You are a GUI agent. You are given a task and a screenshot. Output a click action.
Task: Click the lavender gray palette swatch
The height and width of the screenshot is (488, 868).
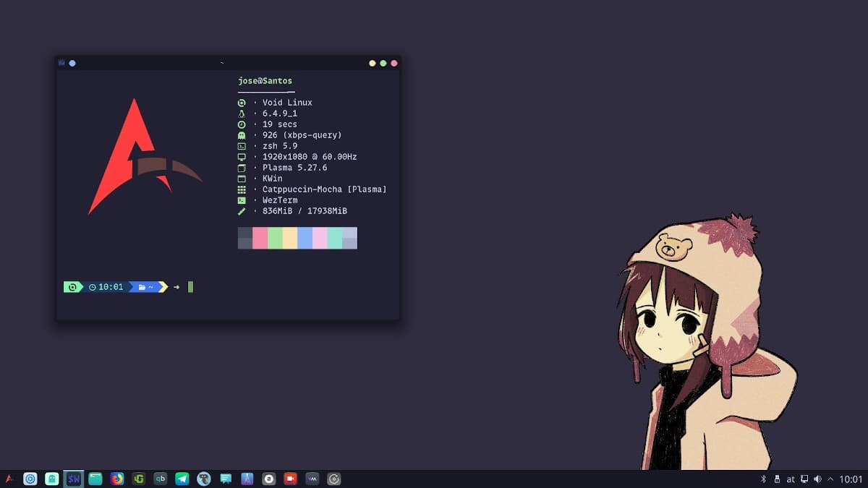[350, 238]
